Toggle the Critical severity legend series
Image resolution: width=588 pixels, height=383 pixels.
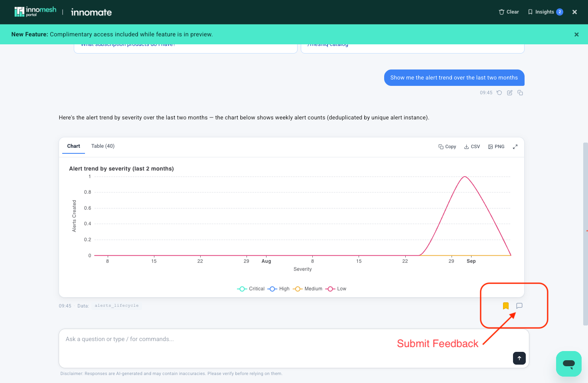point(251,289)
